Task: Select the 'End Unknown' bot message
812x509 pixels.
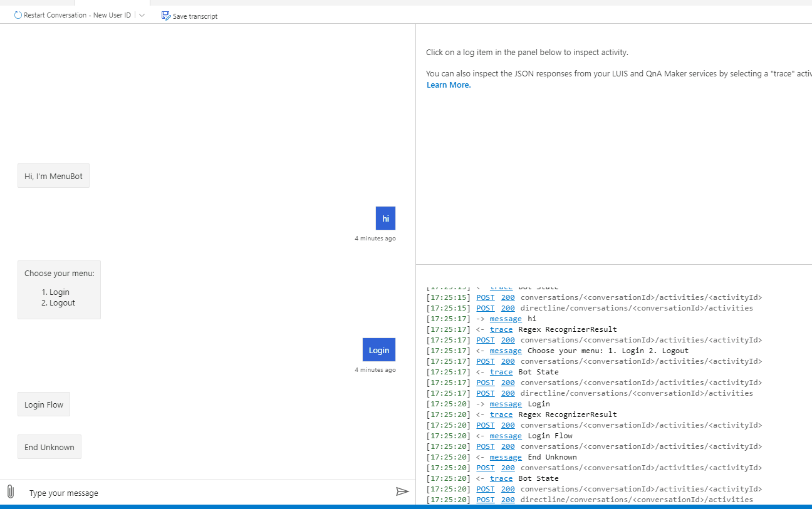Action: (x=49, y=446)
